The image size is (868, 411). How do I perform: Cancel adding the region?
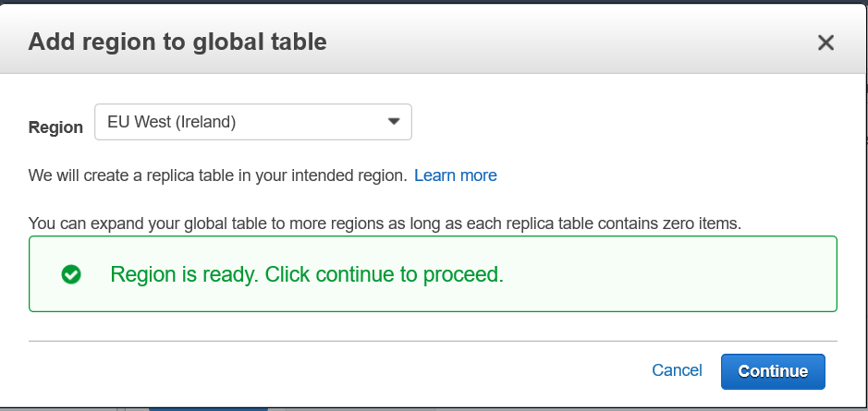(677, 370)
